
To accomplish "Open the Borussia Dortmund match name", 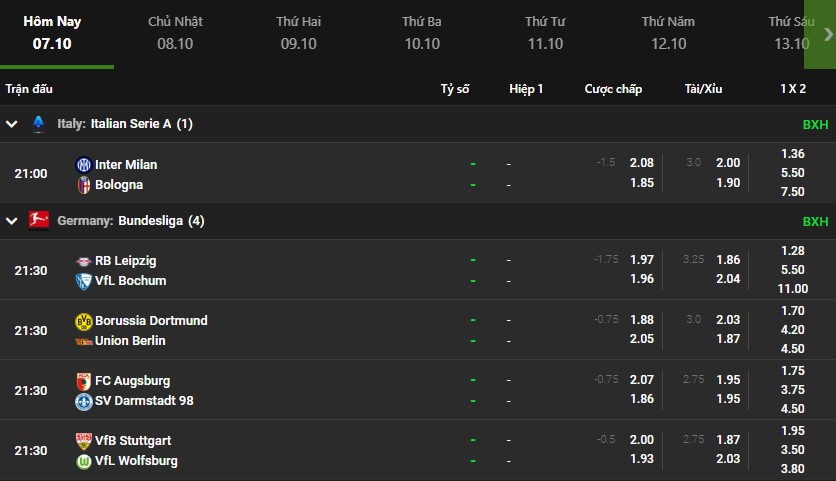I will point(151,321).
